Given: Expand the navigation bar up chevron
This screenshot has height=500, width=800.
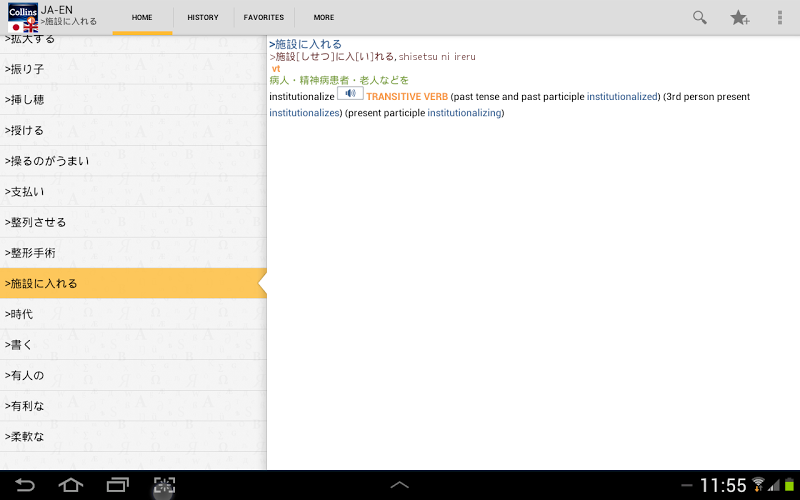Looking at the screenshot, I should click(399, 485).
